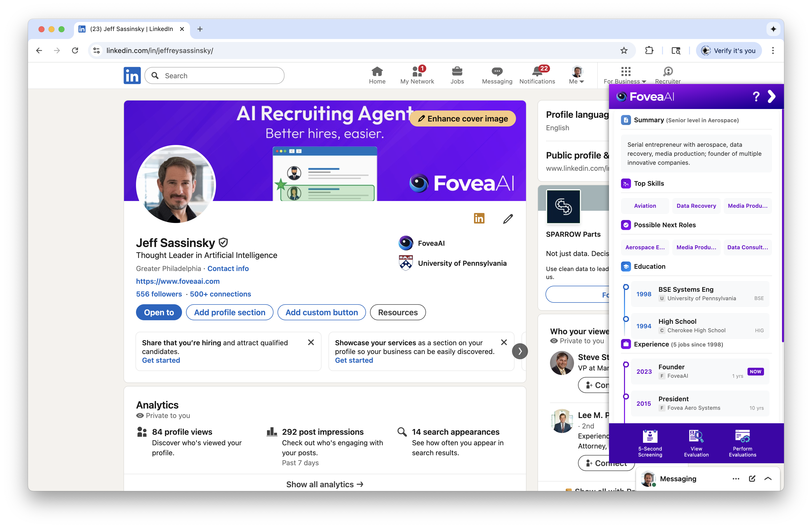812x528 pixels.
Task: Open Recruiter icon in nav bar
Action: click(668, 71)
